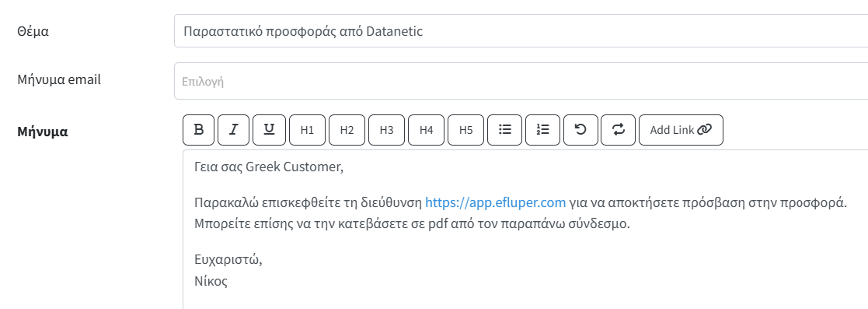Focus the Θέμα subject input field
The width and height of the screenshot is (868, 309).
521,31
